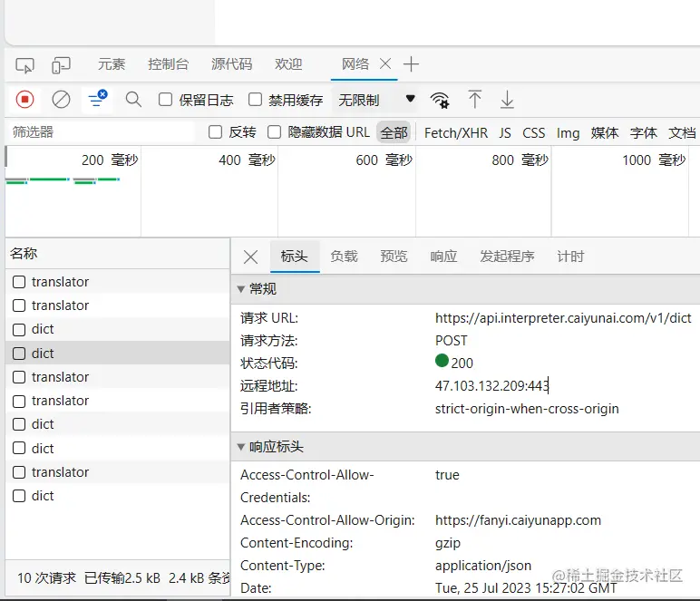
Task: Switch to the 源代码 tab
Action: pyautogui.click(x=231, y=64)
